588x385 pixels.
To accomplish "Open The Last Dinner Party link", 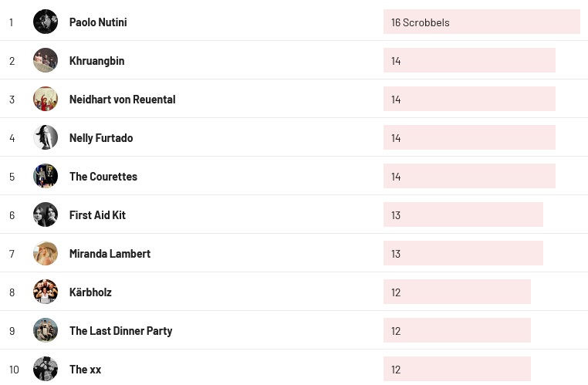I will [x=120, y=331].
